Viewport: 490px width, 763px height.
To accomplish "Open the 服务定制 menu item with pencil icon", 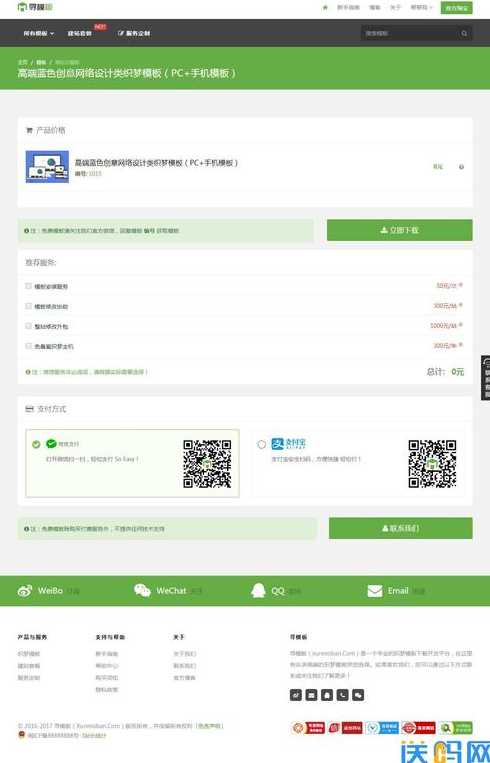I will pos(134,33).
